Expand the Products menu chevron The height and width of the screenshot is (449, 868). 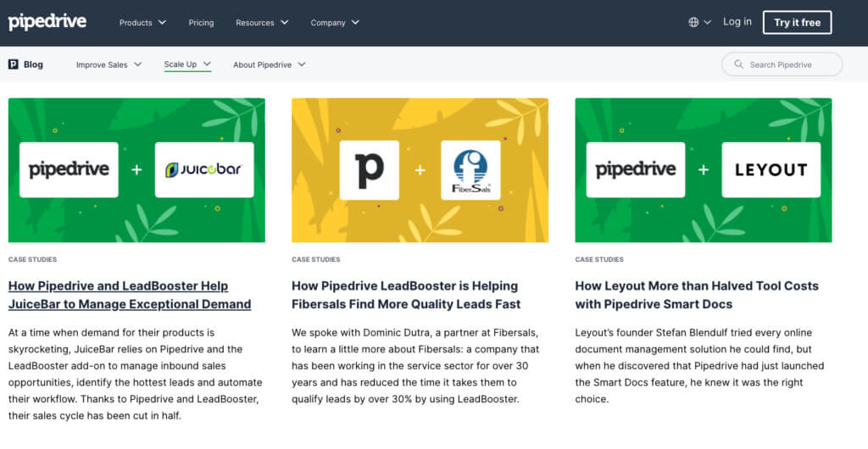pyautogui.click(x=162, y=23)
